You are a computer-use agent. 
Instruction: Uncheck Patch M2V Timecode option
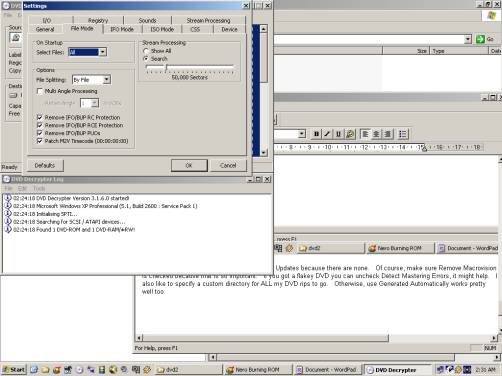coord(40,141)
